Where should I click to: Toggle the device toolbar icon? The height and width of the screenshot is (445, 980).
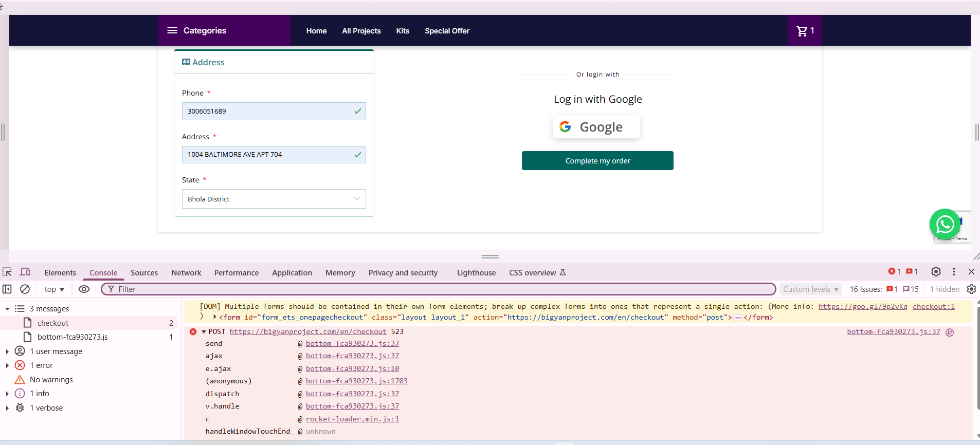pyautogui.click(x=25, y=272)
